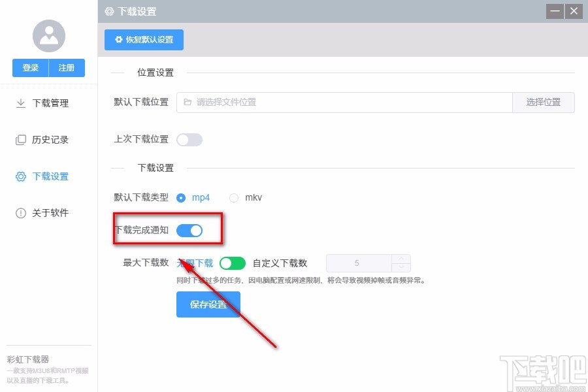Click the user avatar icon
This screenshot has width=588, height=392.
(48, 36)
